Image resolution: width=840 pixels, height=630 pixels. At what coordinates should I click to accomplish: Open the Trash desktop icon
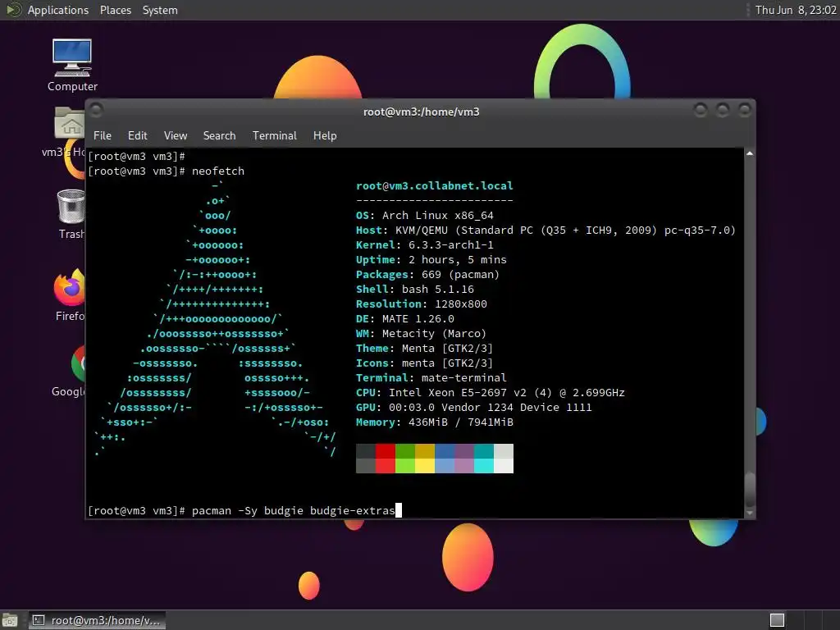(x=71, y=214)
